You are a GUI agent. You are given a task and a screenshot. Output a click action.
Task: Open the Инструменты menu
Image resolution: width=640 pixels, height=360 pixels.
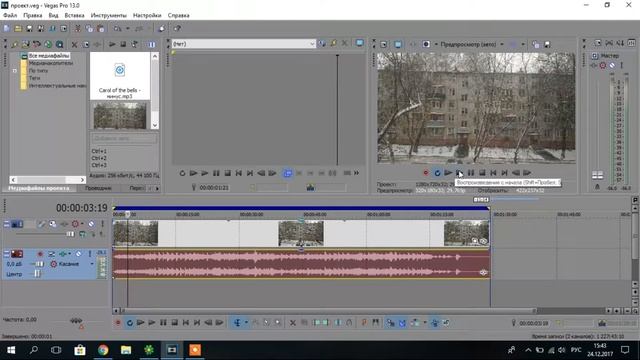tap(109, 15)
